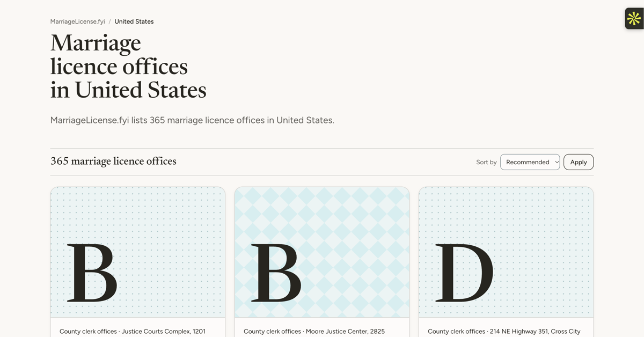This screenshot has width=644, height=337.
Task: Click 'County clerk offices · Justice Courts Complex' text
Action: [x=133, y=332]
